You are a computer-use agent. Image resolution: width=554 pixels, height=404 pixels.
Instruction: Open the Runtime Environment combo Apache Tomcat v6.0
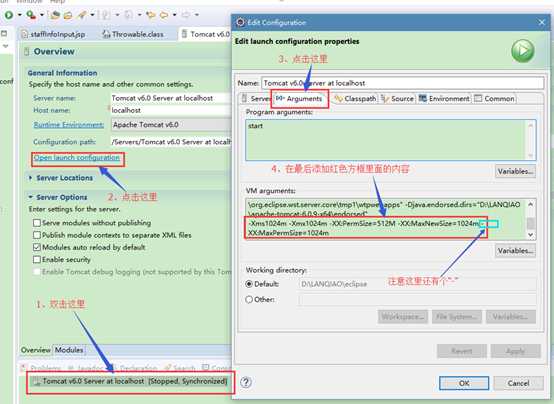click(x=171, y=125)
